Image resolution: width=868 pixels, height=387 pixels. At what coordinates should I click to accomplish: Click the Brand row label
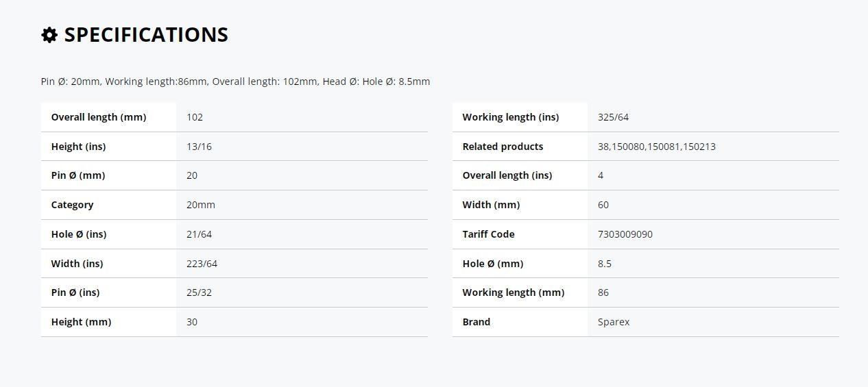477,322
